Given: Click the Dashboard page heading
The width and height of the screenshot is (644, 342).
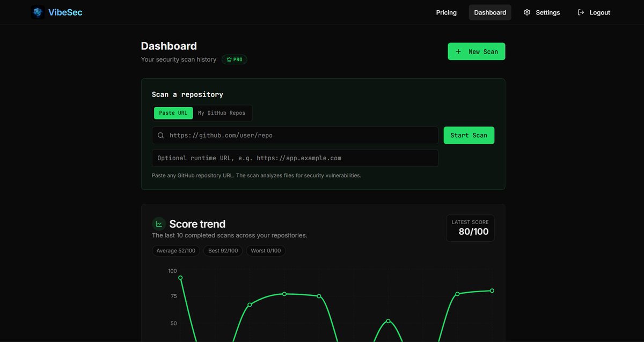Looking at the screenshot, I should (169, 46).
